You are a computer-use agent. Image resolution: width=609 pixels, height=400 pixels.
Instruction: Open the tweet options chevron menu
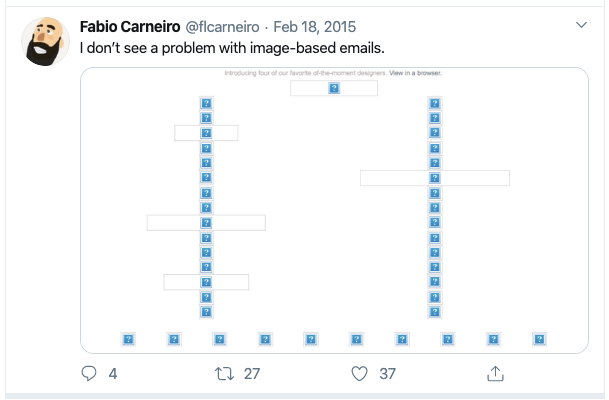tap(581, 25)
